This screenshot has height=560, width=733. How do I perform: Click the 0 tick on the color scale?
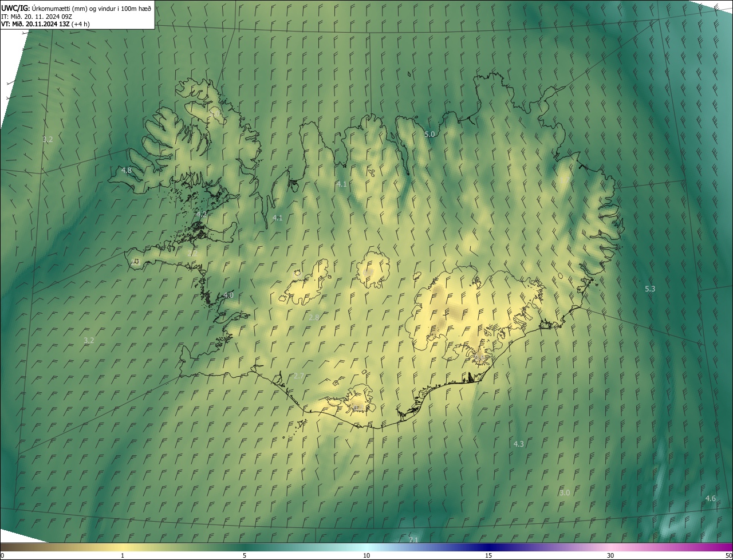click(x=2, y=555)
